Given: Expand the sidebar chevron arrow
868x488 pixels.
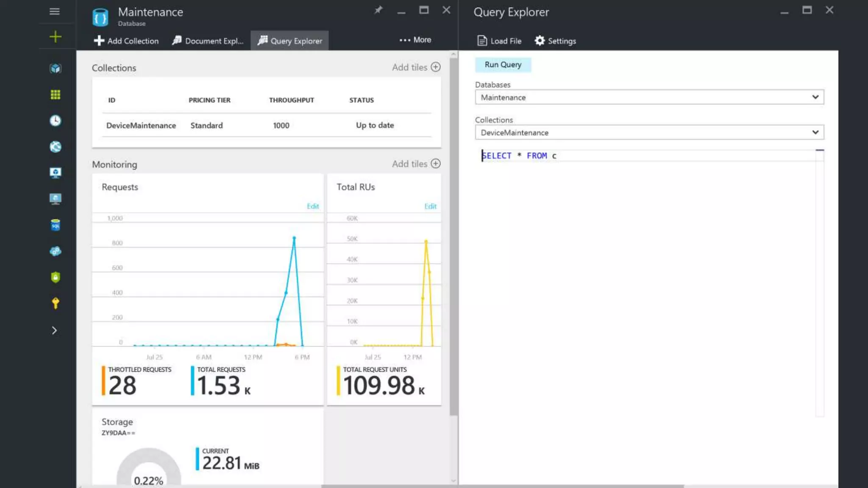Looking at the screenshot, I should click(54, 330).
